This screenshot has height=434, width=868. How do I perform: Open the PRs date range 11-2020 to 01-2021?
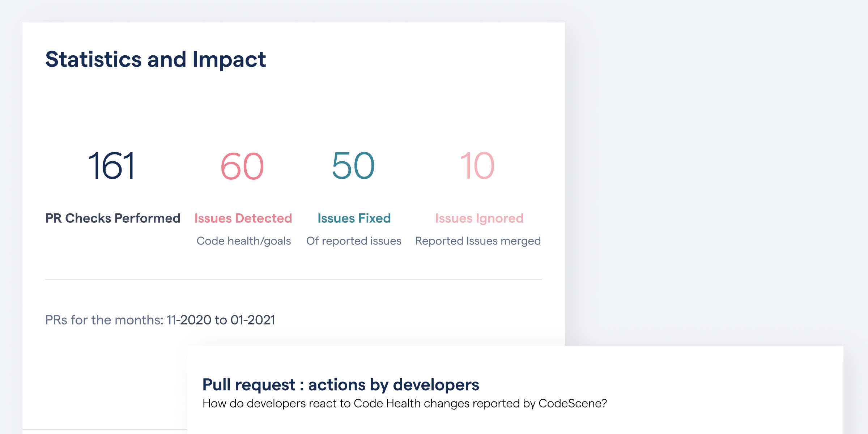click(160, 320)
